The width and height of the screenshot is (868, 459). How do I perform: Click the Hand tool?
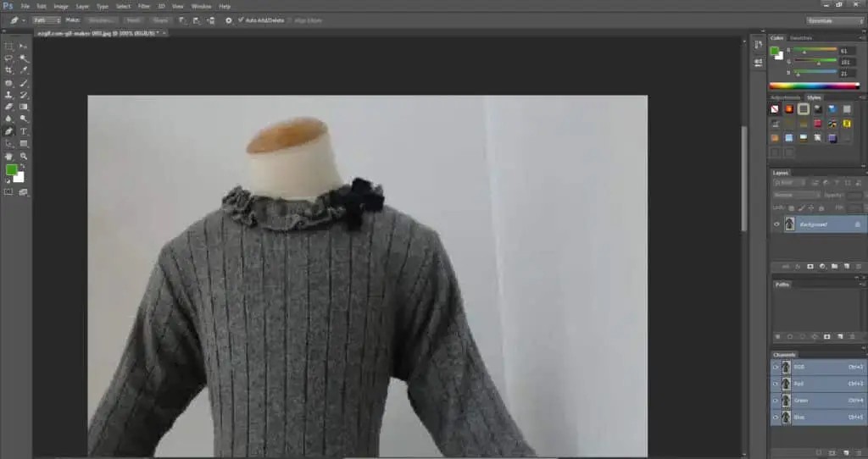pos(8,157)
